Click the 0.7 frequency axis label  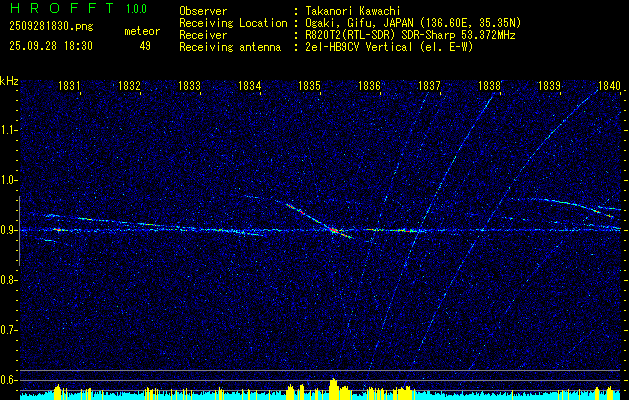(x=7, y=330)
